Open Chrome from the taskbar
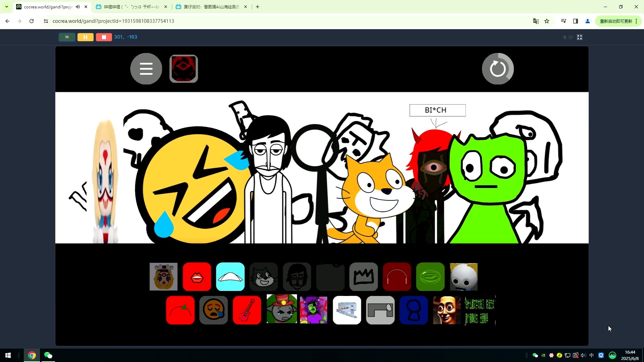644x362 pixels. point(32,355)
